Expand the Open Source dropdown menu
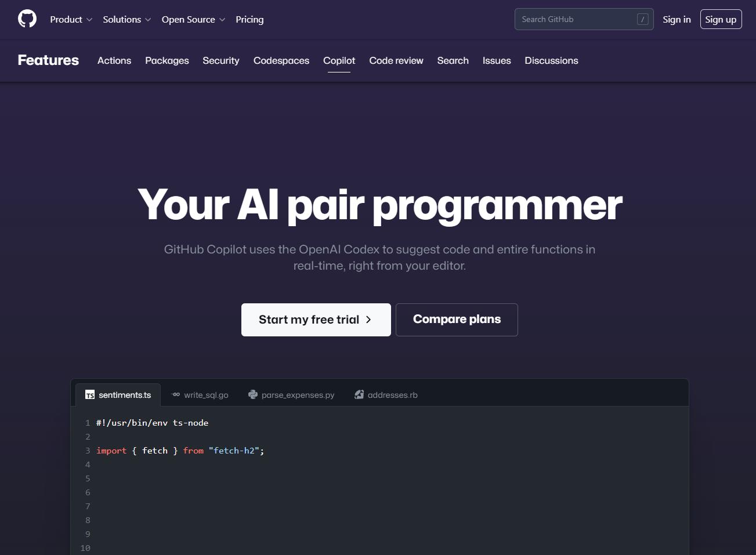Screen dimensions: 756x555 [x=194, y=19]
